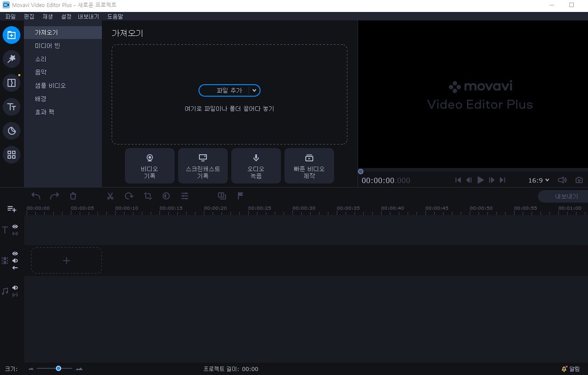Open the 편집 menu

click(29, 16)
